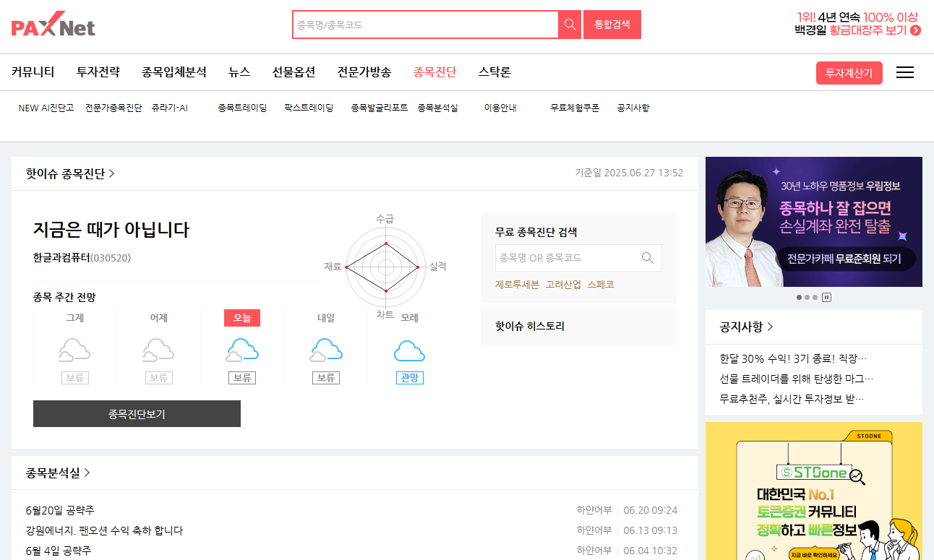The height and width of the screenshot is (560, 934).
Task: Click the 통합검색 button
Action: (612, 25)
